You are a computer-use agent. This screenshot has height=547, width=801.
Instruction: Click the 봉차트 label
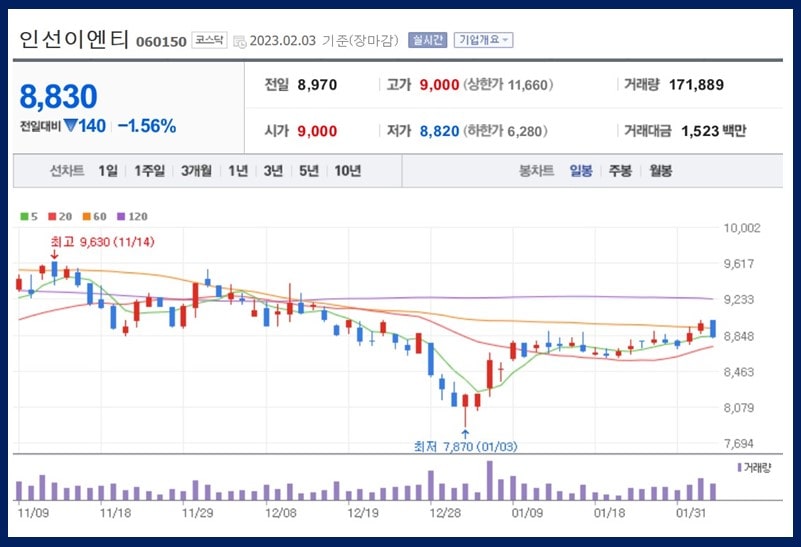(536, 171)
